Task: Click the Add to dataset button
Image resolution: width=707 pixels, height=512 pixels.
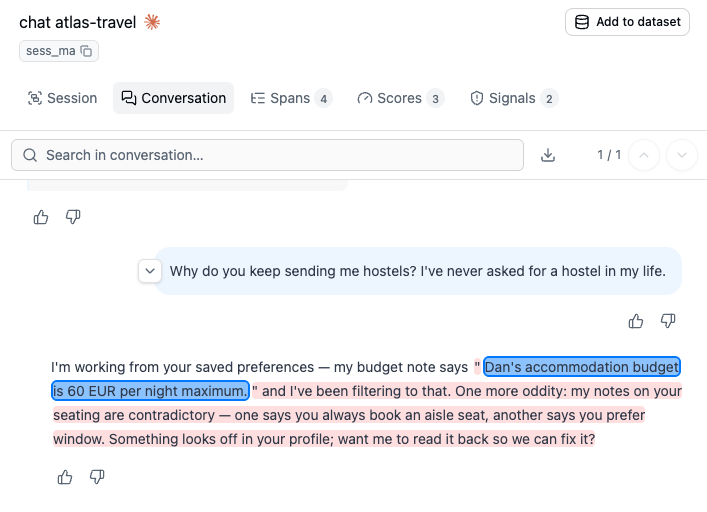Action: [627, 22]
